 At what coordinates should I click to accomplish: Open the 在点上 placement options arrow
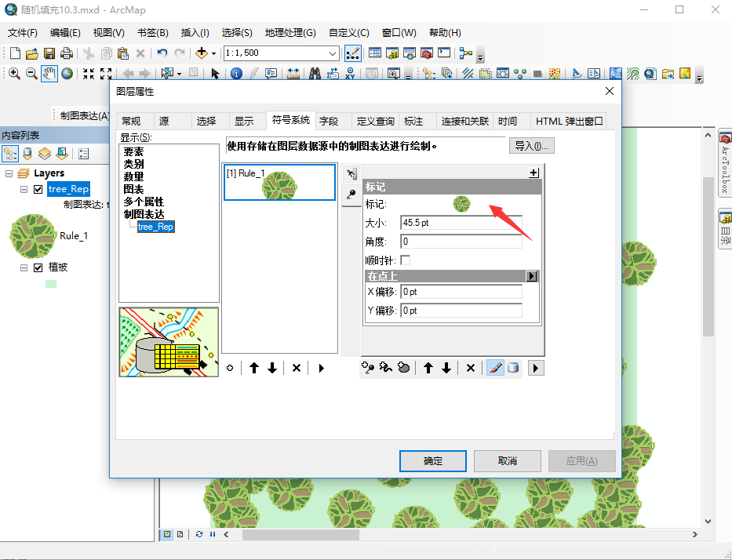tap(531, 276)
